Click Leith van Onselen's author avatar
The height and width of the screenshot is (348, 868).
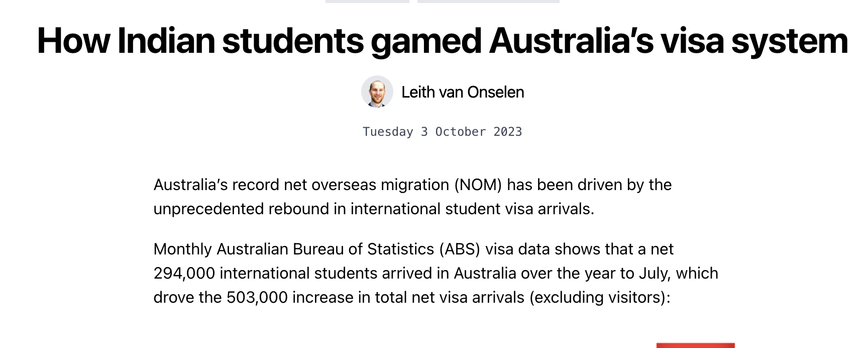click(377, 92)
